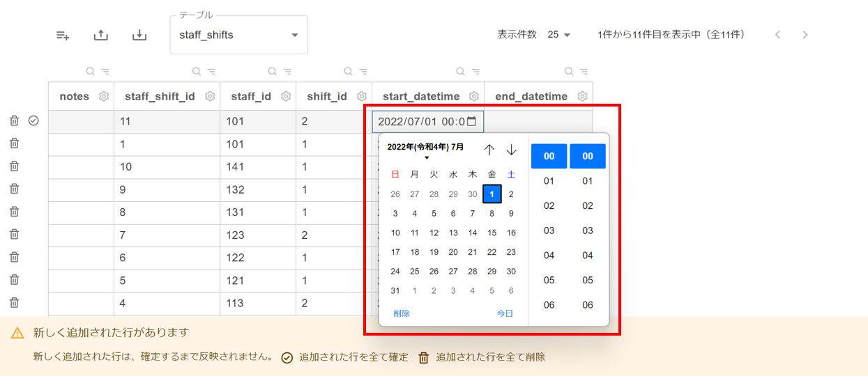Go to the next page arrow
Screen dimensions: 868x376
coord(805,35)
